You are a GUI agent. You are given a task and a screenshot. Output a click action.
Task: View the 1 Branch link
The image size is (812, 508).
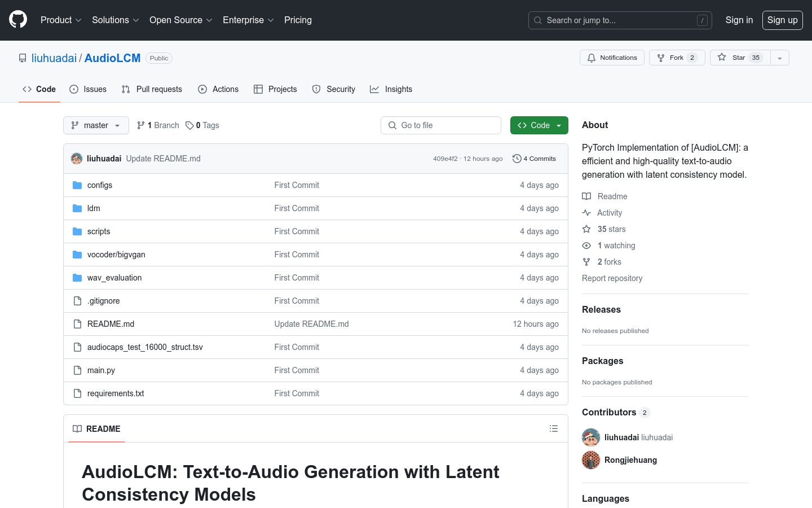point(158,125)
